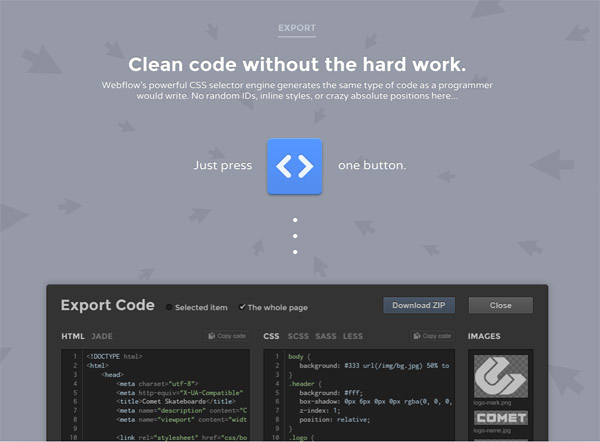Click the blue code export button icon

tap(294, 166)
